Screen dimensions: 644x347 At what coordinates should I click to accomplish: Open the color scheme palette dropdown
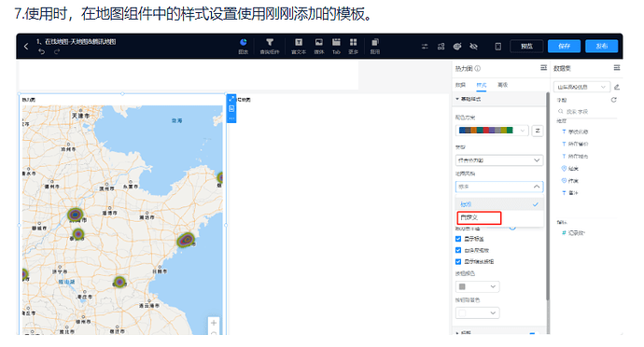pyautogui.click(x=493, y=131)
